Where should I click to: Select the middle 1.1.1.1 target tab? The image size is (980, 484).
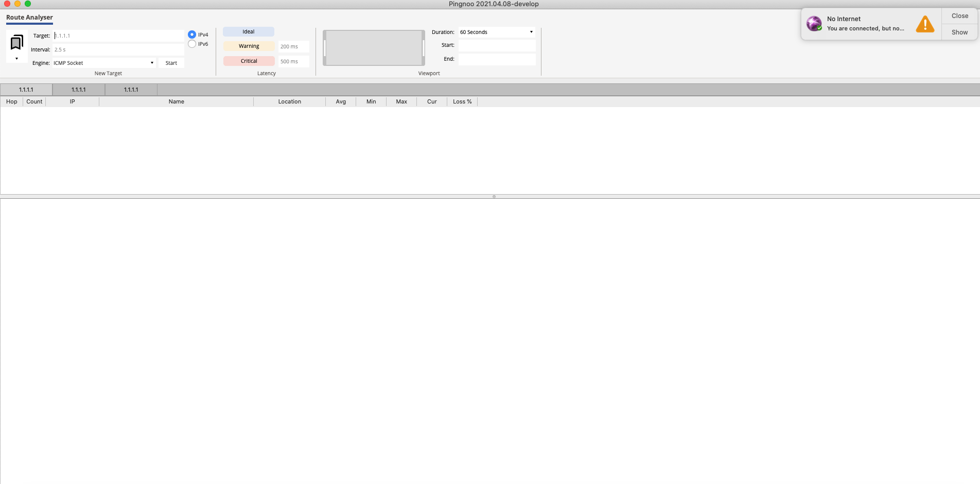click(78, 90)
